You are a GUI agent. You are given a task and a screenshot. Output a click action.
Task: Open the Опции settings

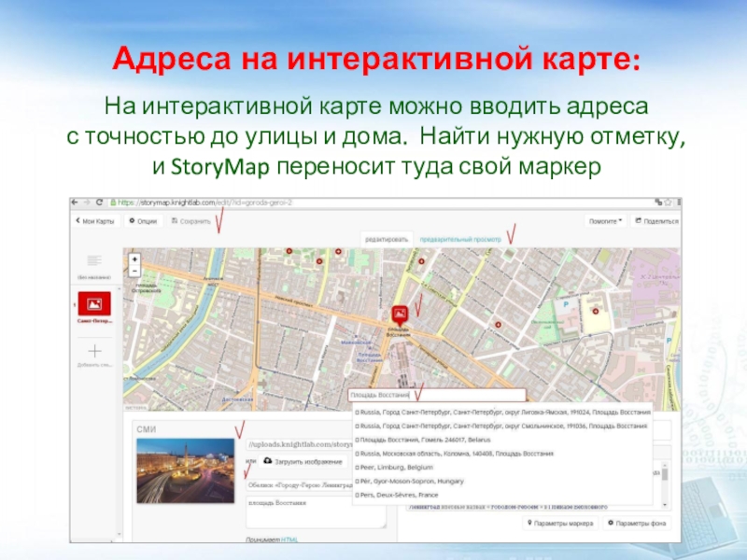point(144,221)
